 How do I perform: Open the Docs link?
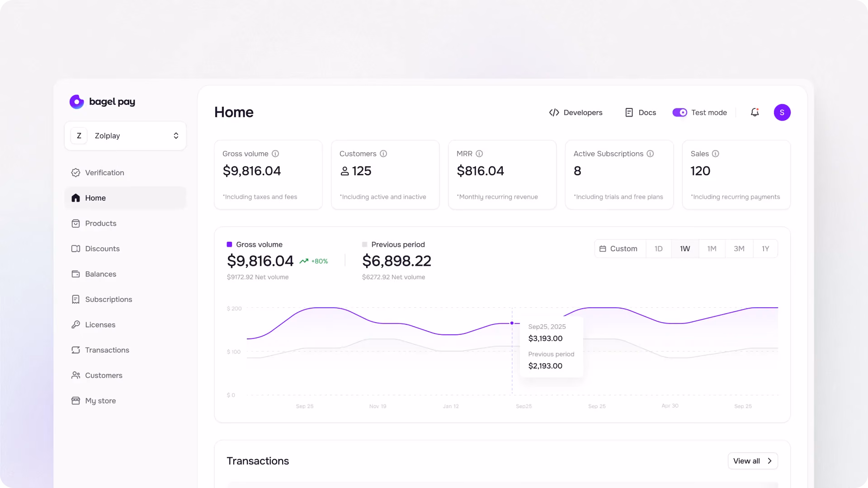(x=640, y=113)
